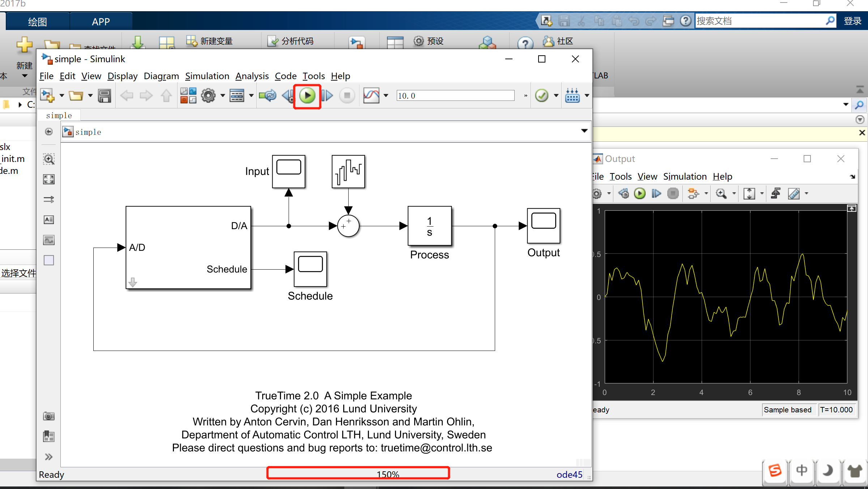The width and height of the screenshot is (868, 489).
Task: Run the simulation with the play icon
Action: (307, 95)
